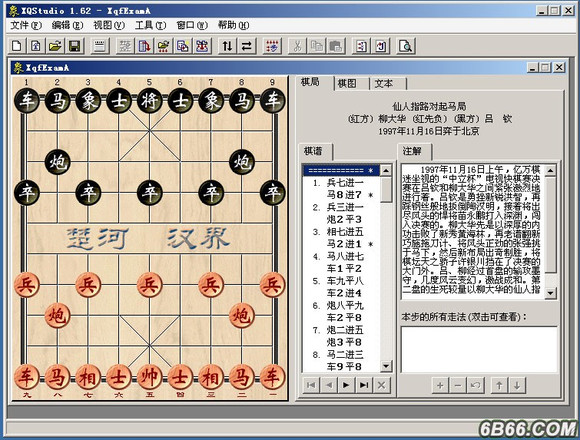
Task: Open the 工具(T) menu
Action: coord(150,25)
